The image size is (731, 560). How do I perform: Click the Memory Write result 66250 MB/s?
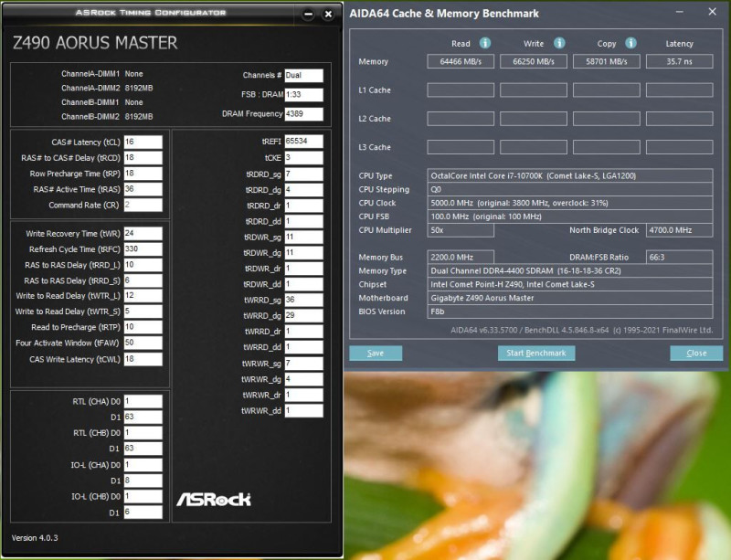coord(534,61)
